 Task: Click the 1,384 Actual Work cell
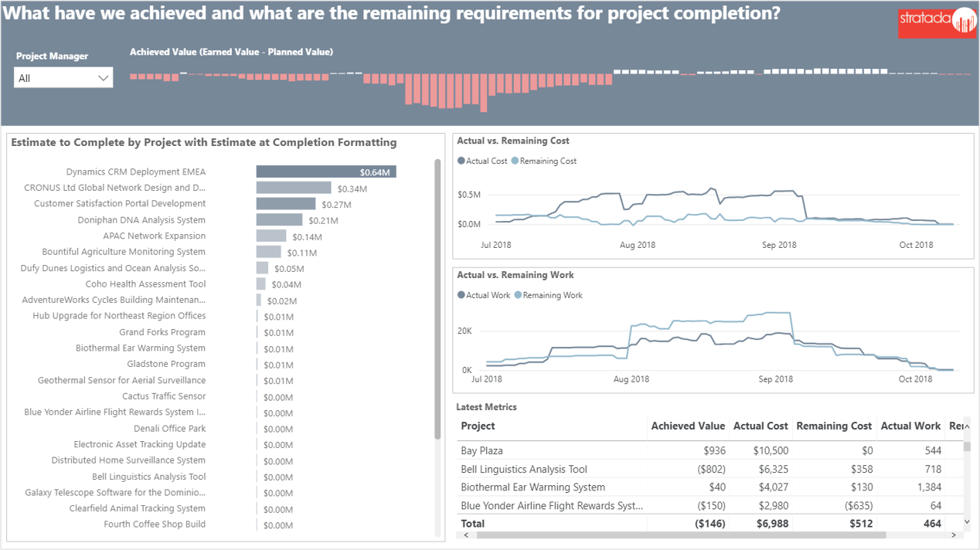pos(927,487)
